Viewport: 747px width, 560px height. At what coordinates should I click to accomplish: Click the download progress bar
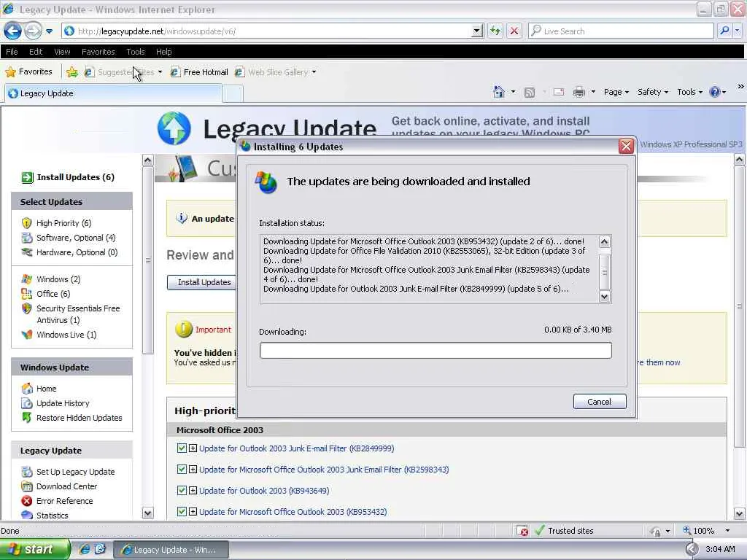(x=436, y=351)
